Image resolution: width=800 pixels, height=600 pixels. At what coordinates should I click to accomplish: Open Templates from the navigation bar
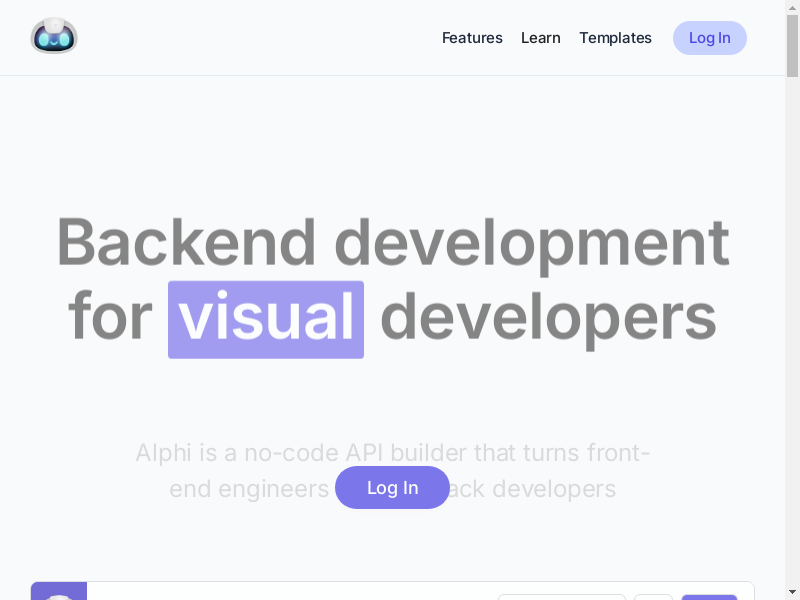coord(615,38)
